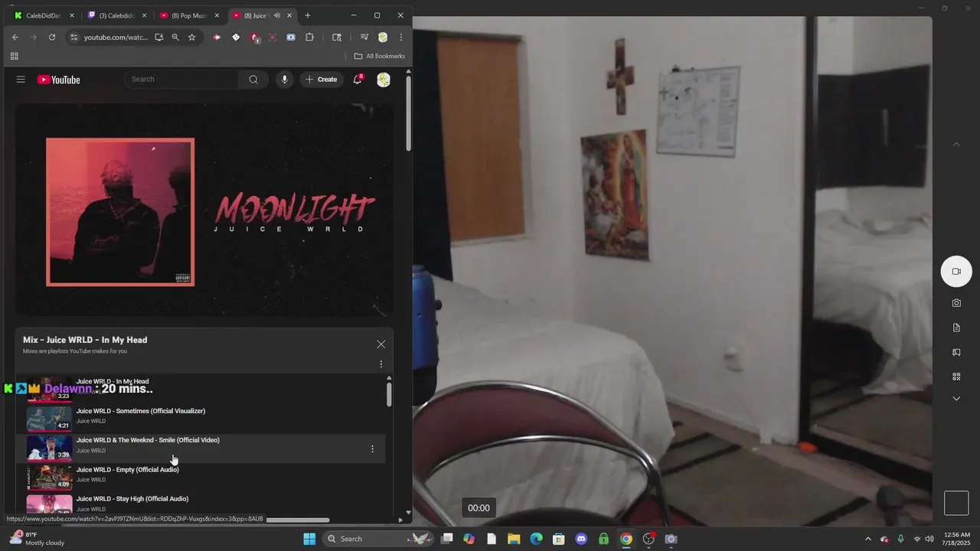980x551 pixels.
Task: Open the Chrome three-dot menu
Action: tap(401, 37)
